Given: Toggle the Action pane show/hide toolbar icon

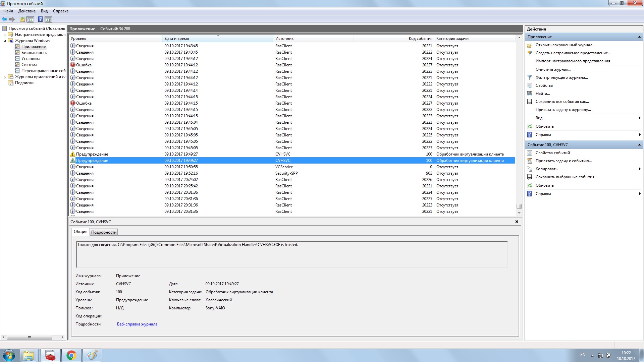Looking at the screenshot, I should (49, 19).
